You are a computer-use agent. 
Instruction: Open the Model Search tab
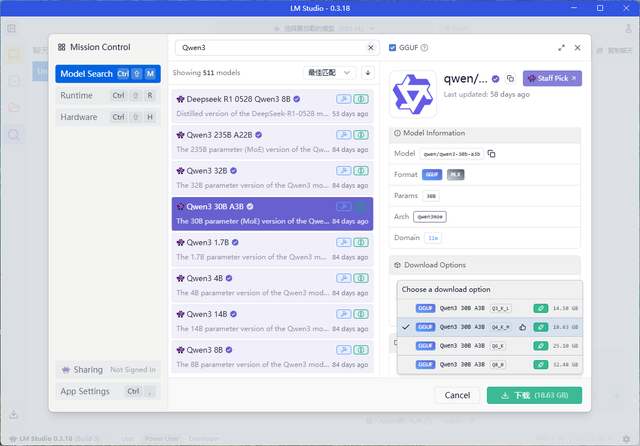108,74
